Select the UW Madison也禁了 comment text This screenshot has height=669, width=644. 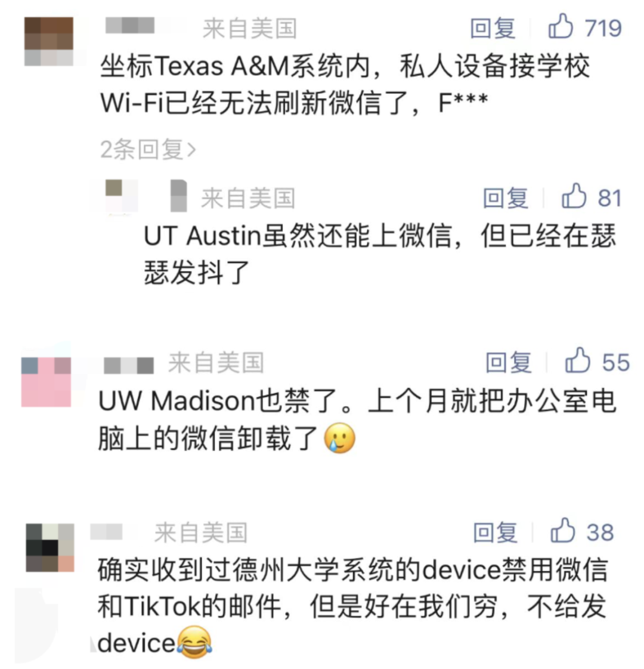coord(358,420)
